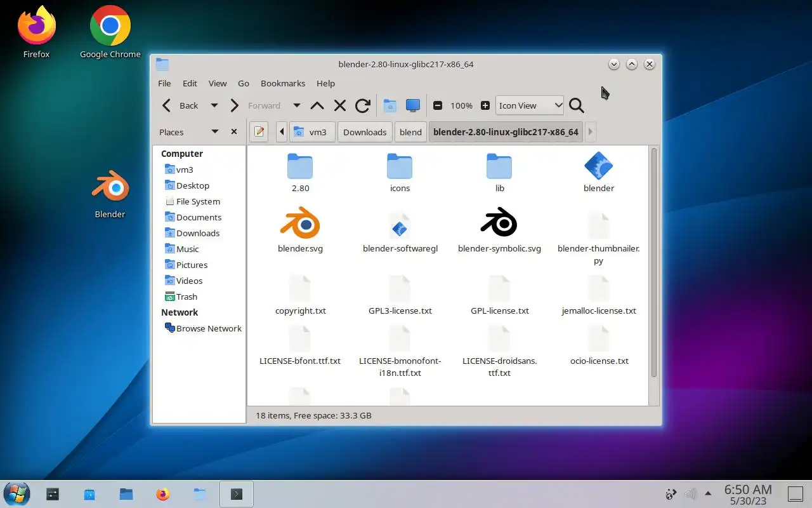Image resolution: width=812 pixels, height=508 pixels.
Task: Go to vm3 in path bar
Action: click(x=312, y=132)
